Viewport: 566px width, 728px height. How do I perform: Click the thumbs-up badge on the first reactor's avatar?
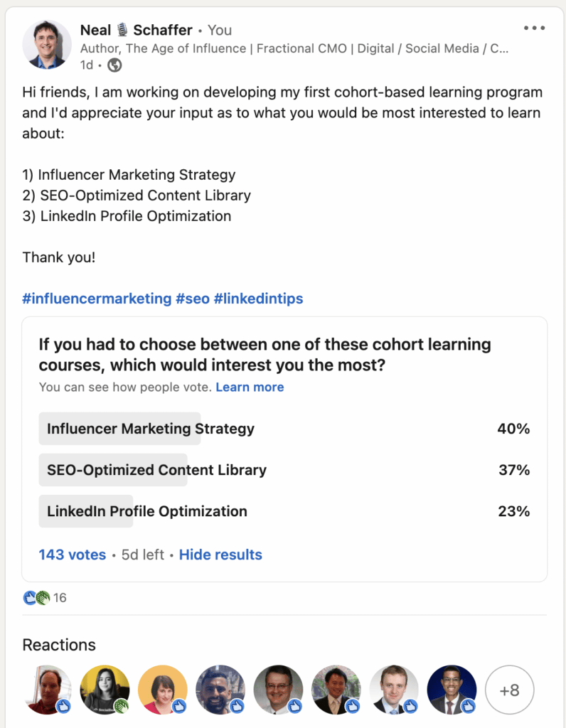pyautogui.click(x=63, y=705)
